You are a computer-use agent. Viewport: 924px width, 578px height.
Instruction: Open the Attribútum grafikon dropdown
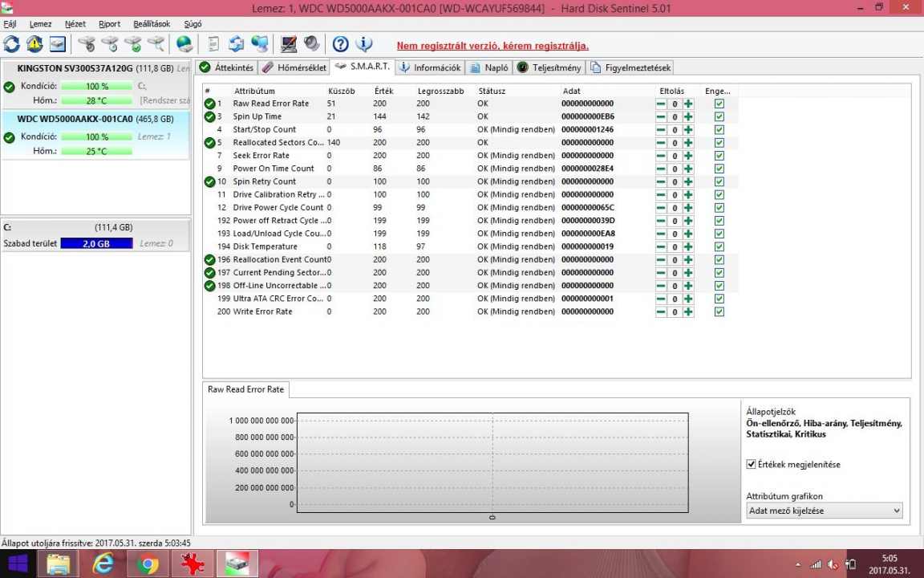tap(824, 511)
